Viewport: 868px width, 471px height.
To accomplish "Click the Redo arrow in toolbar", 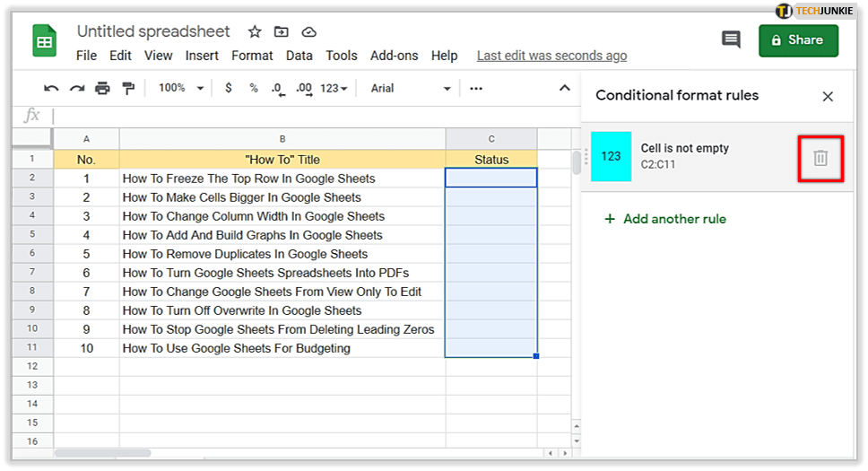I will pos(77,88).
